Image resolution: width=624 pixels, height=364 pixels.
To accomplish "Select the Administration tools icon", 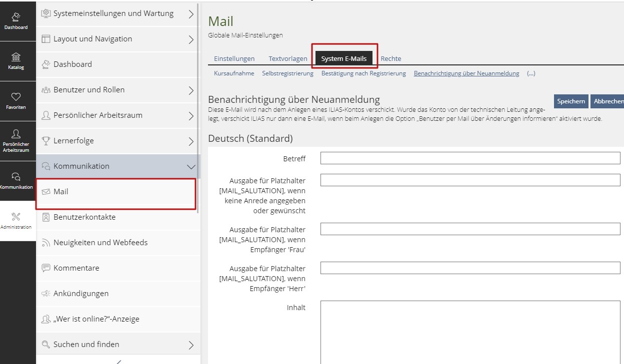I will (16, 220).
